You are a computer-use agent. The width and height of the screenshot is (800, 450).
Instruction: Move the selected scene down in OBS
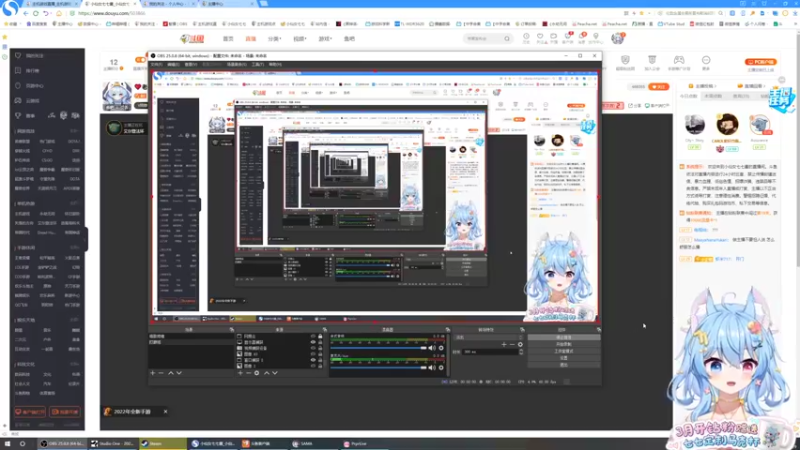179,373
